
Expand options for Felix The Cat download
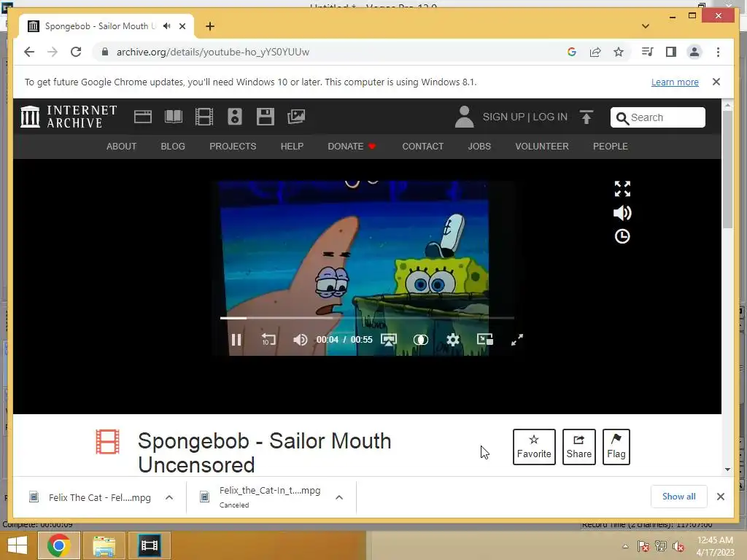click(169, 497)
